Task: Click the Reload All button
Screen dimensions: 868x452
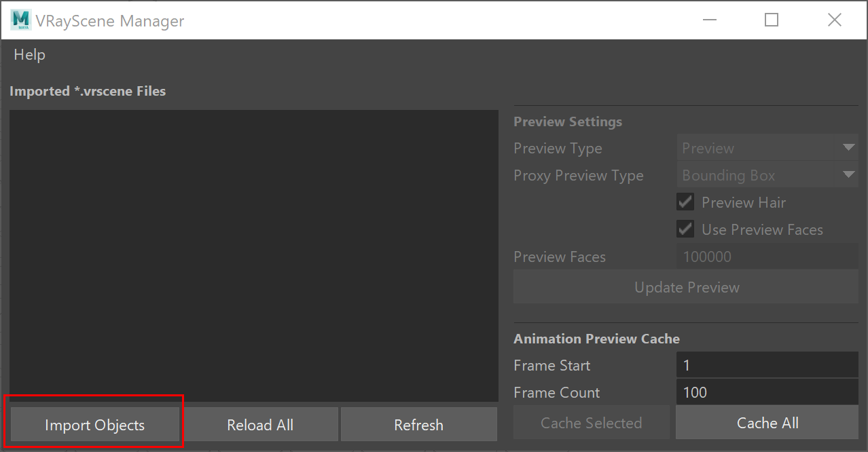Action: [260, 425]
